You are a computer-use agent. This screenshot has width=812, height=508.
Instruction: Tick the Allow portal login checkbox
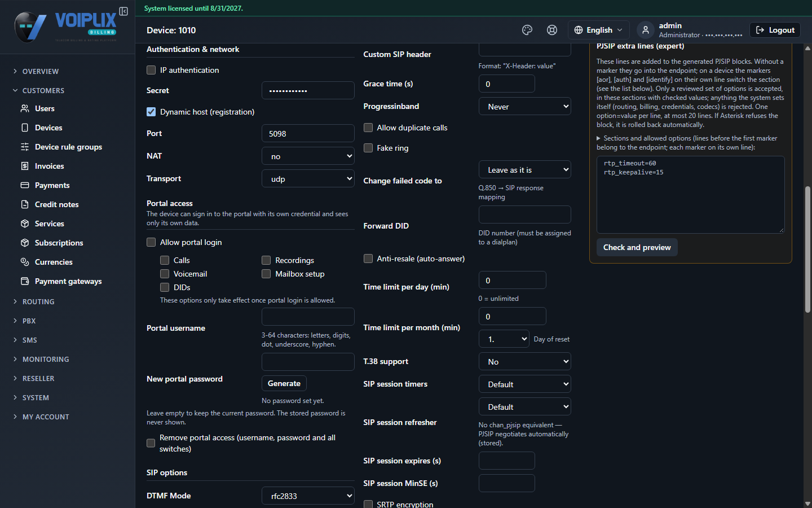151,242
